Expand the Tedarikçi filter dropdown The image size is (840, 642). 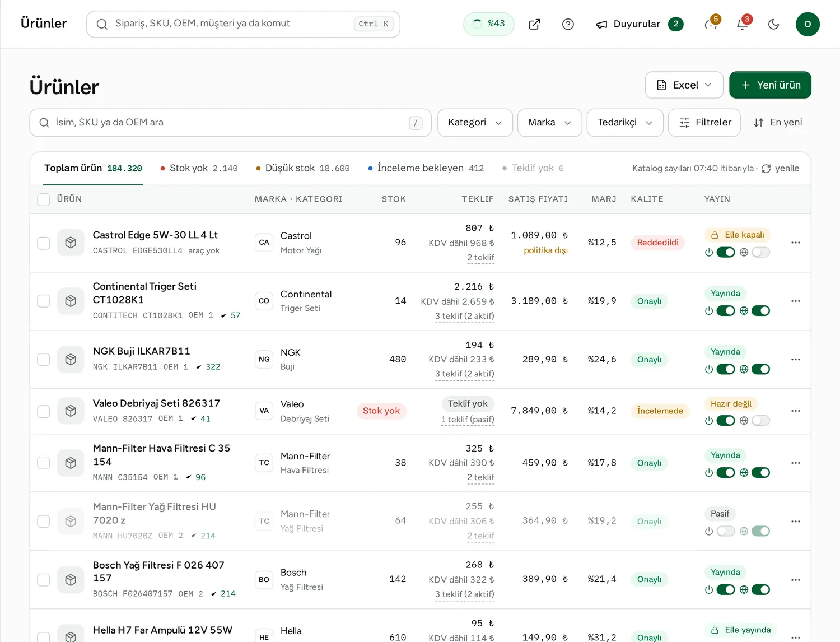625,123
